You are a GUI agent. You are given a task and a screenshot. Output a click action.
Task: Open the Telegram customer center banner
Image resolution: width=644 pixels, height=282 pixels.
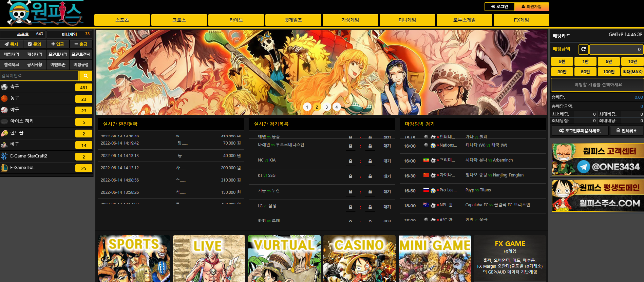point(598,159)
